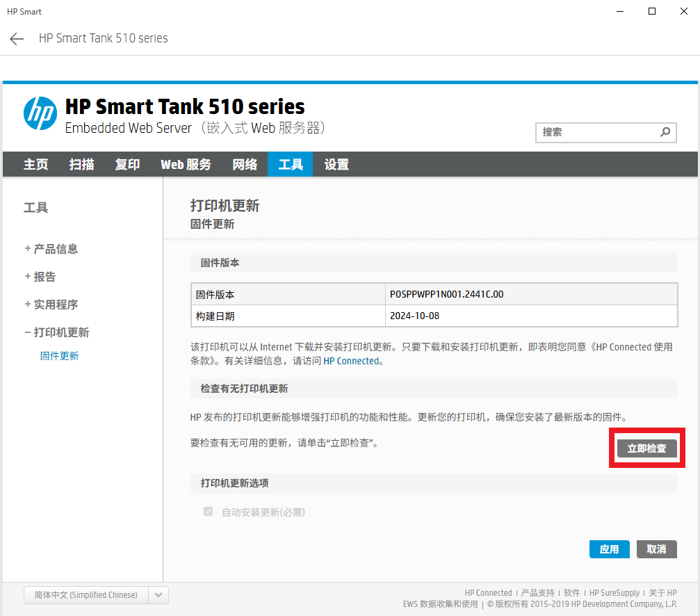The height and width of the screenshot is (616, 700).
Task: Collapse the 打印机更新 sidebar section
Action: point(57,332)
